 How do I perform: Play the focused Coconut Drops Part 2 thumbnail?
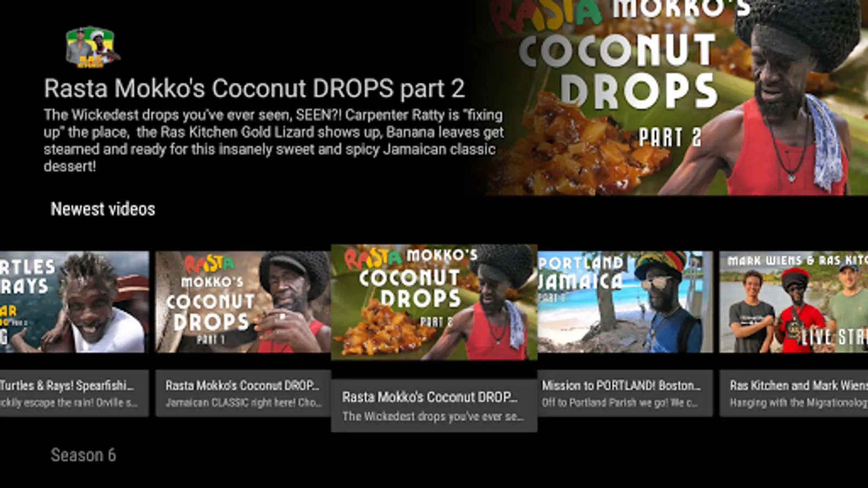click(x=434, y=302)
